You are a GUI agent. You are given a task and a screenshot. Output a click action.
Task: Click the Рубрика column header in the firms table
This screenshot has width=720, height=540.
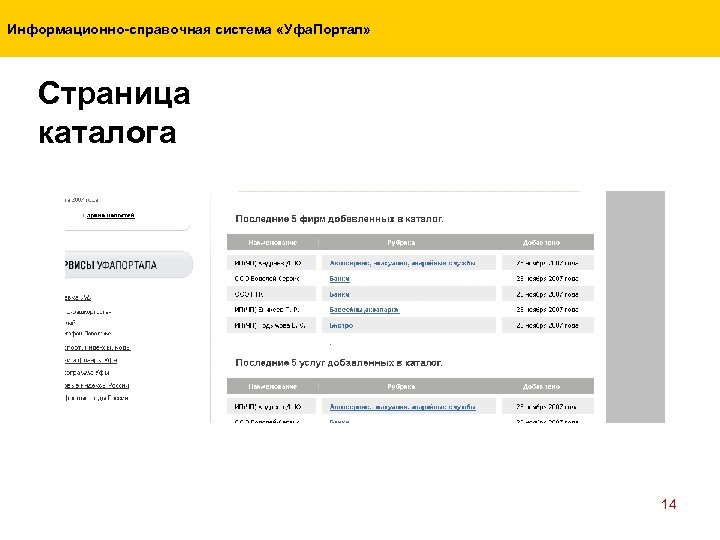pos(401,242)
